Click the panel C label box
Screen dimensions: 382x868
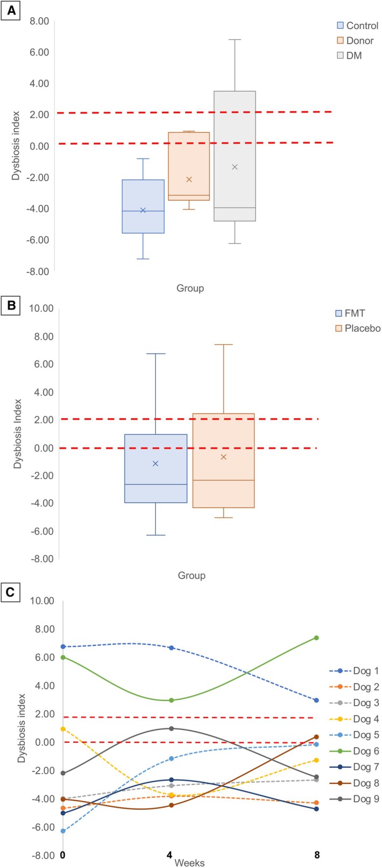(x=10, y=593)
